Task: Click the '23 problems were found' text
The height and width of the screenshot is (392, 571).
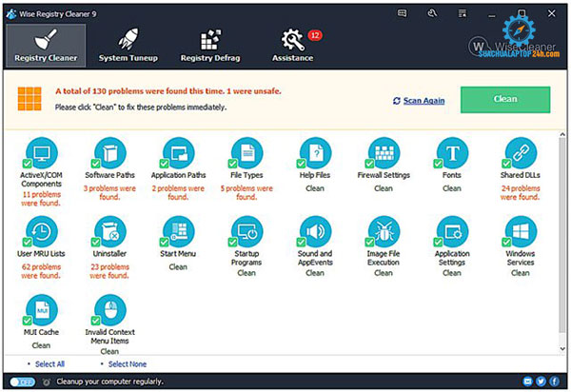Action: pos(109,271)
